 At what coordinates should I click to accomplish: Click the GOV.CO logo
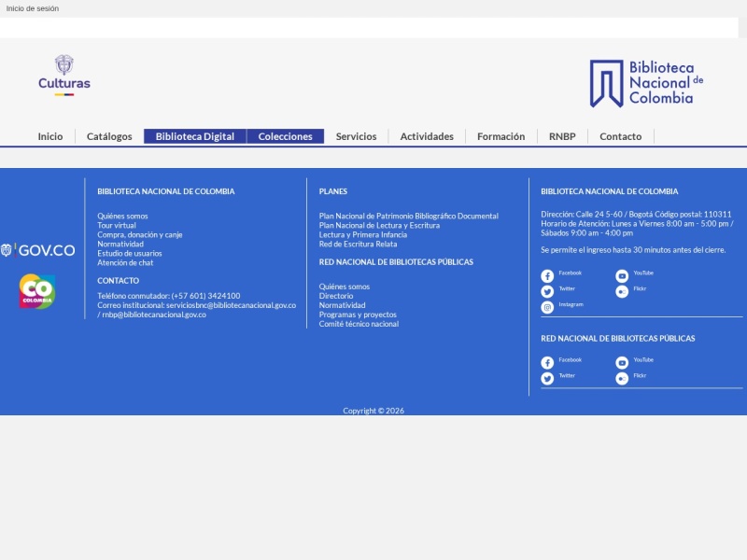(x=37, y=250)
